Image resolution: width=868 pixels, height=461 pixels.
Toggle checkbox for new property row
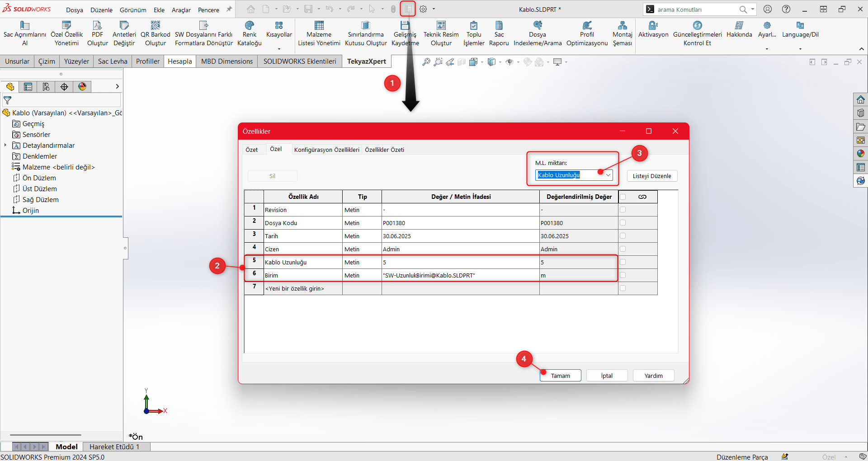pos(623,288)
